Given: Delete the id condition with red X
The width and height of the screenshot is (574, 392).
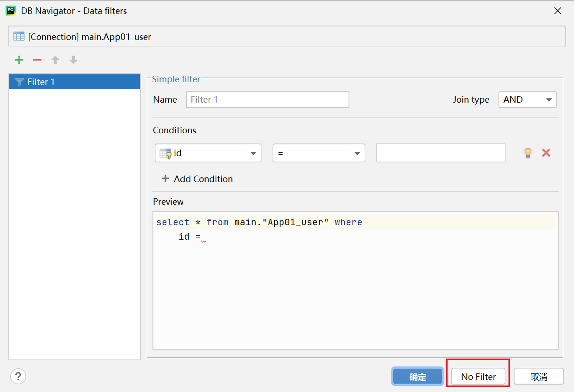Looking at the screenshot, I should 546,152.
